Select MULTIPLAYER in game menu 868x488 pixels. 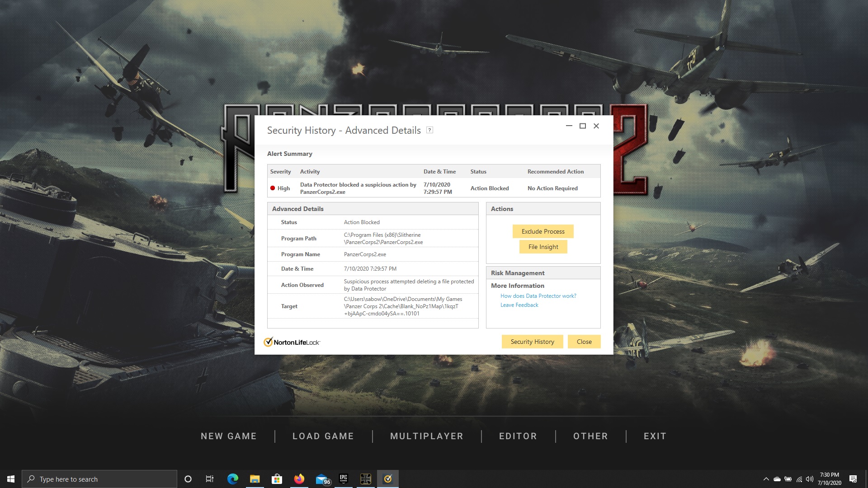(426, 436)
